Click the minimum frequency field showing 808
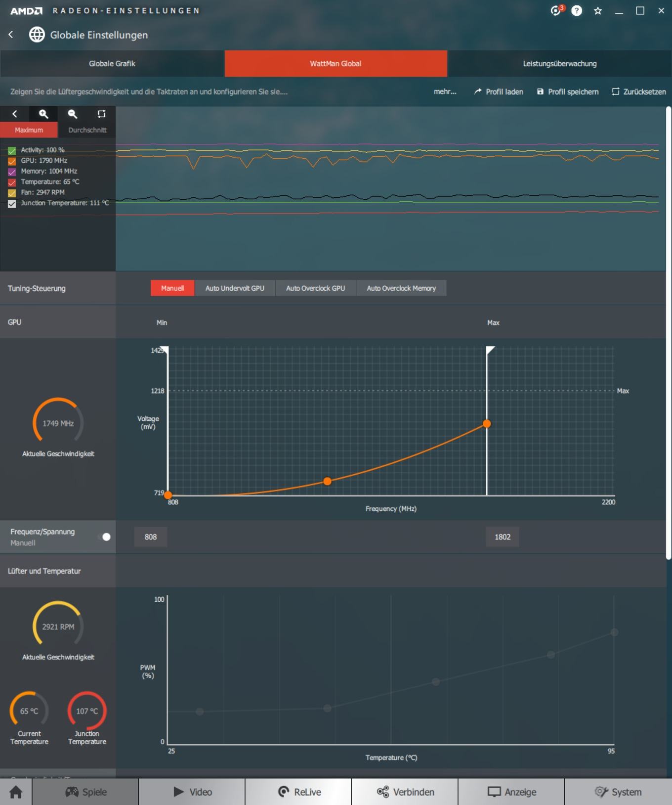Screen dimensions: 672x805 [151, 537]
